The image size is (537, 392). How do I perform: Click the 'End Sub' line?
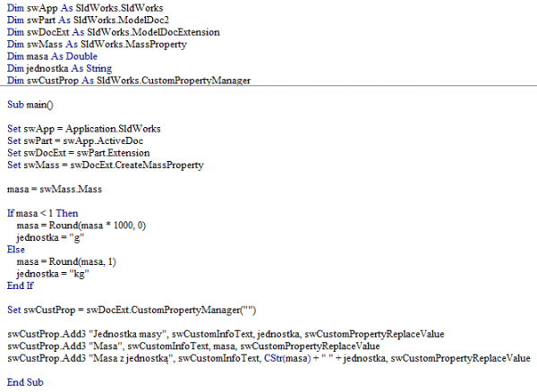coord(25,382)
